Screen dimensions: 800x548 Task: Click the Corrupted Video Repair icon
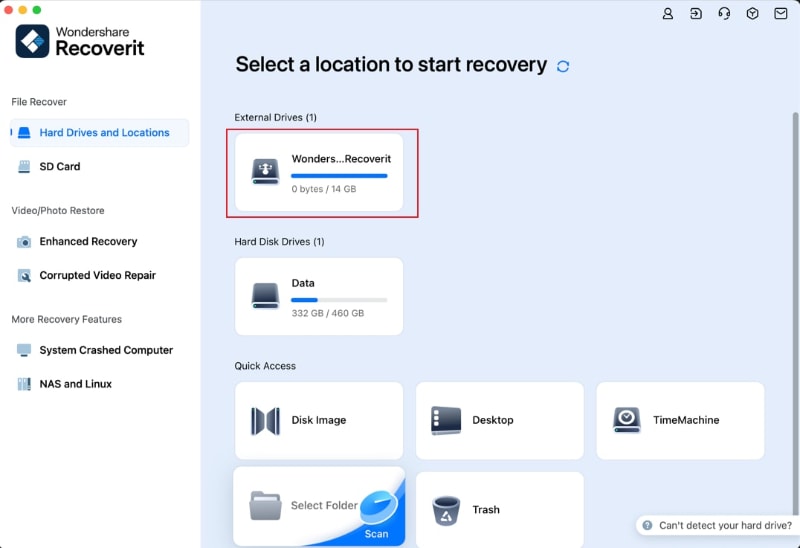[x=24, y=276]
